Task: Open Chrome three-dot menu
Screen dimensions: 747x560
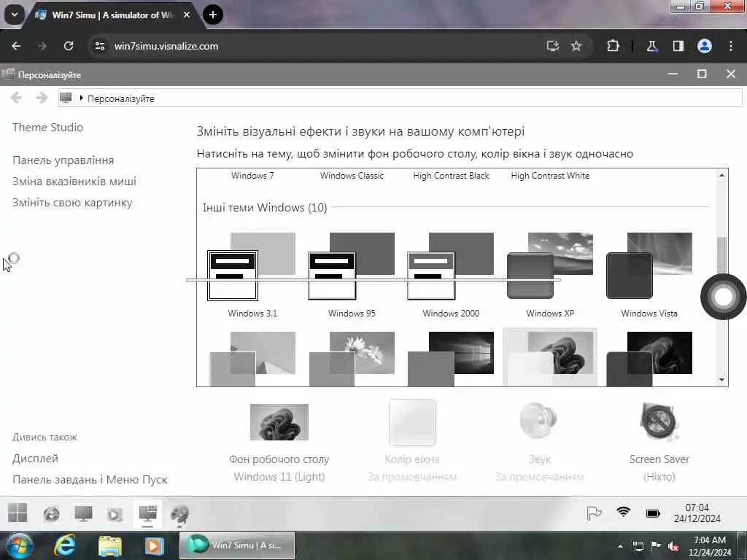Action: click(731, 46)
